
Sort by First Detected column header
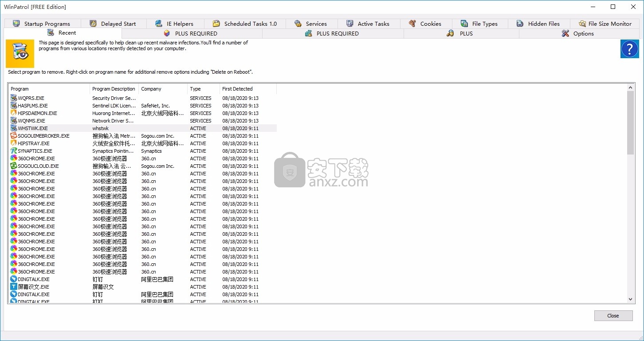click(248, 89)
